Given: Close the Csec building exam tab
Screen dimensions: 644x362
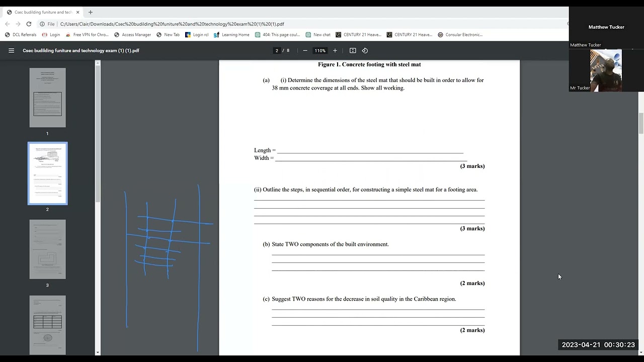Looking at the screenshot, I should click(77, 12).
